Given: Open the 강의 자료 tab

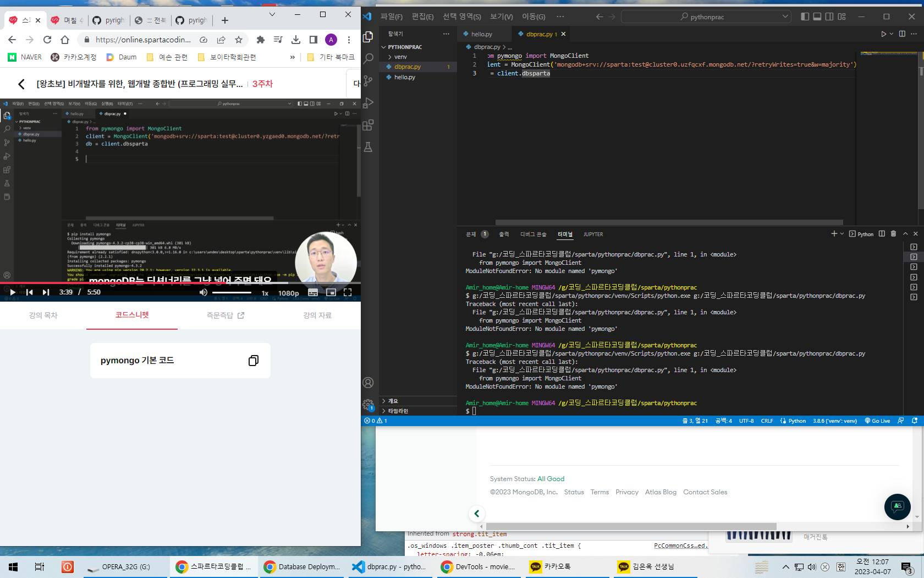Looking at the screenshot, I should 317,315.
